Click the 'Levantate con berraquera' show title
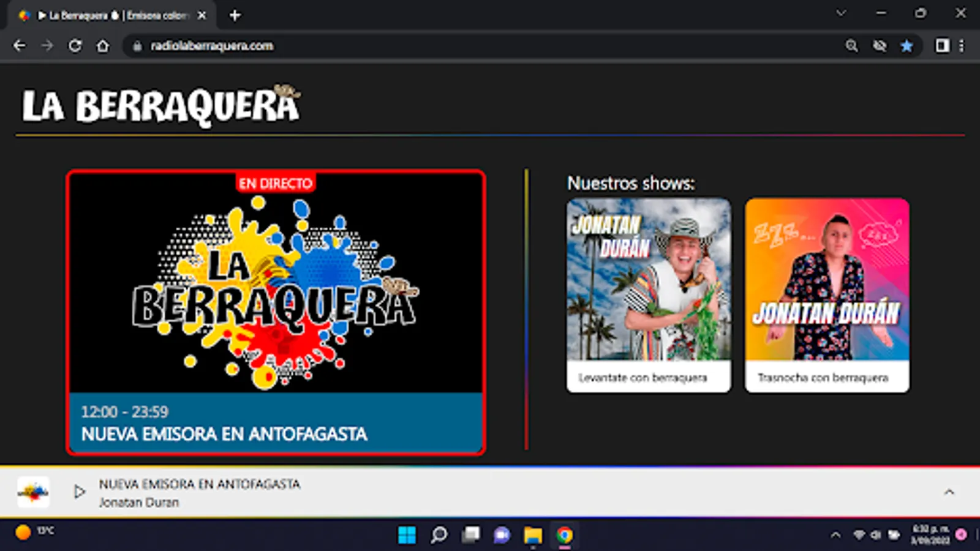 (x=643, y=378)
